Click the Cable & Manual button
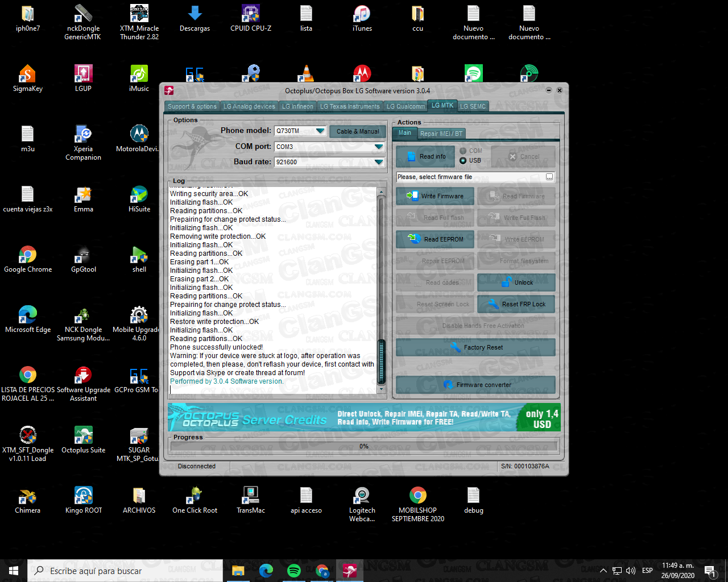 tap(358, 131)
